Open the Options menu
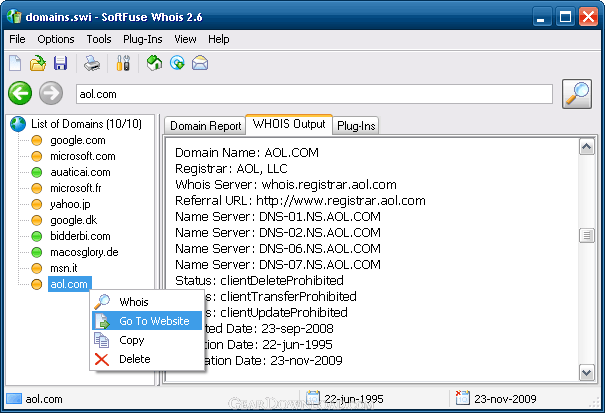The height and width of the screenshot is (413, 605). point(56,39)
